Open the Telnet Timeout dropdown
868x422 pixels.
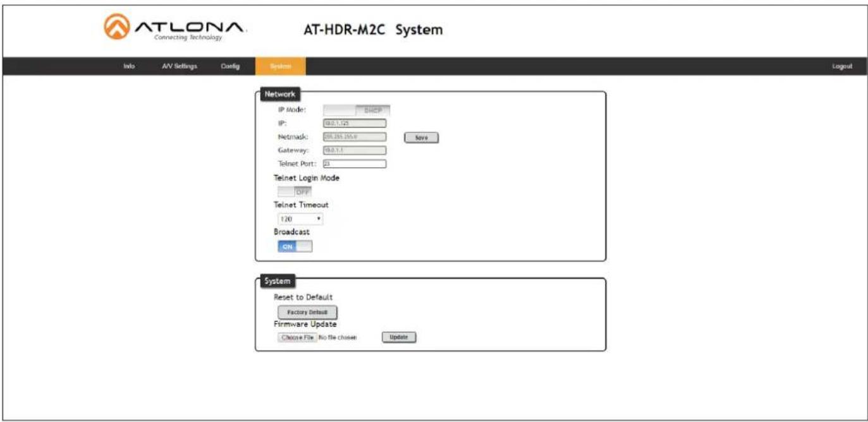300,219
